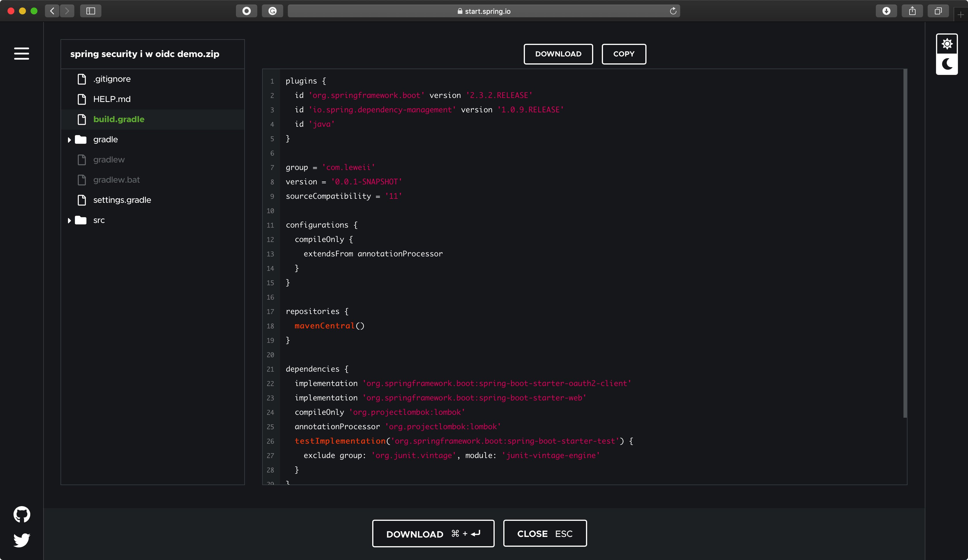Click the gradle folder icon
The height and width of the screenshot is (560, 968).
point(81,139)
